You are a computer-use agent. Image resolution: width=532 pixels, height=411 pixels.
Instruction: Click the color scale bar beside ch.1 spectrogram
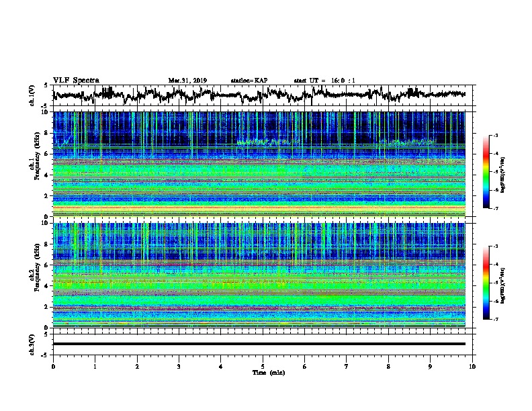pos(486,172)
